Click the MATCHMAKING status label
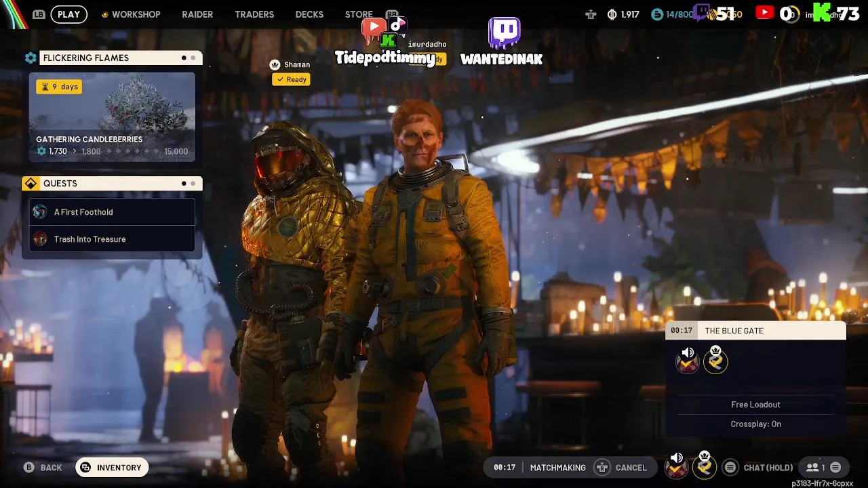 tap(557, 468)
